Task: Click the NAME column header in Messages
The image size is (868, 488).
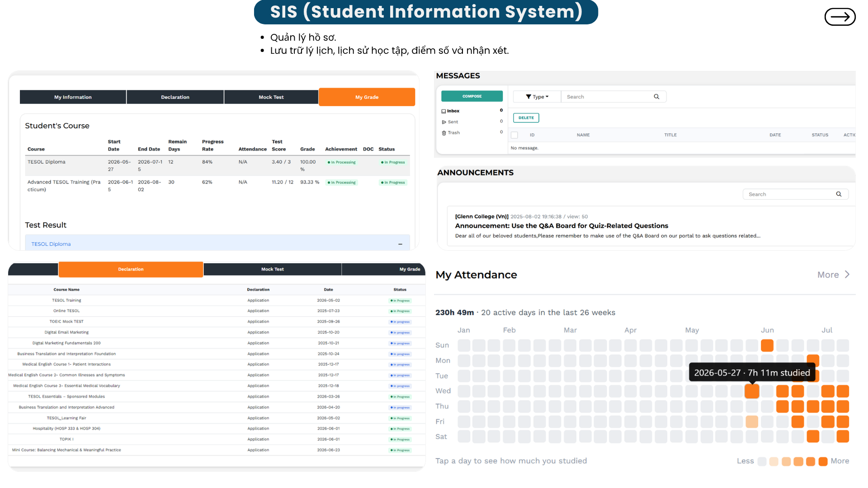Action: (x=583, y=135)
